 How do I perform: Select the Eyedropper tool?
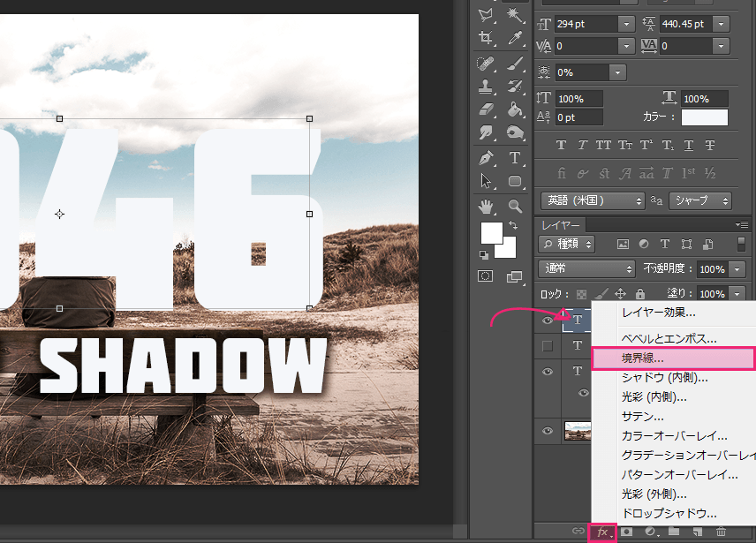(x=516, y=34)
